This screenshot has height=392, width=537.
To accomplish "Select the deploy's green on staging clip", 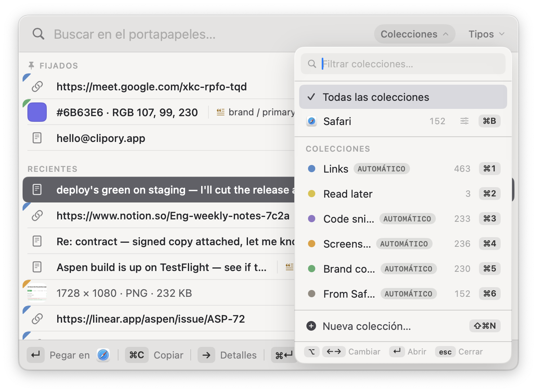I will (159, 190).
